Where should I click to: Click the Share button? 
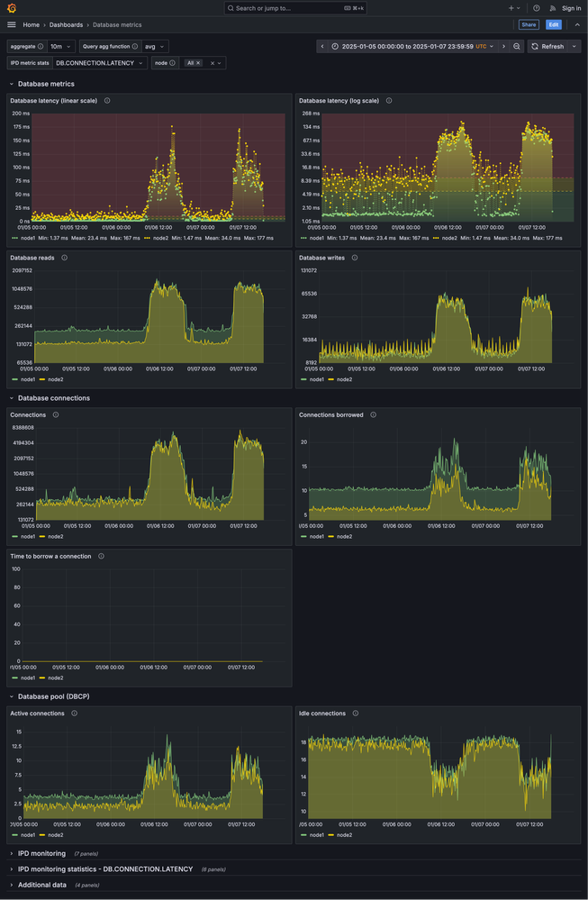point(529,24)
